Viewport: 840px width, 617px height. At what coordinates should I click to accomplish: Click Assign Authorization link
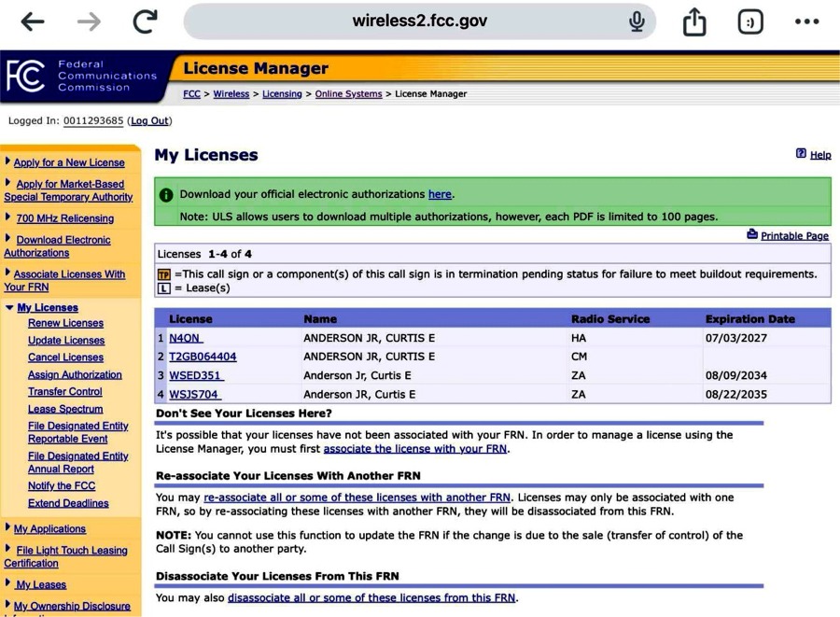pos(75,374)
